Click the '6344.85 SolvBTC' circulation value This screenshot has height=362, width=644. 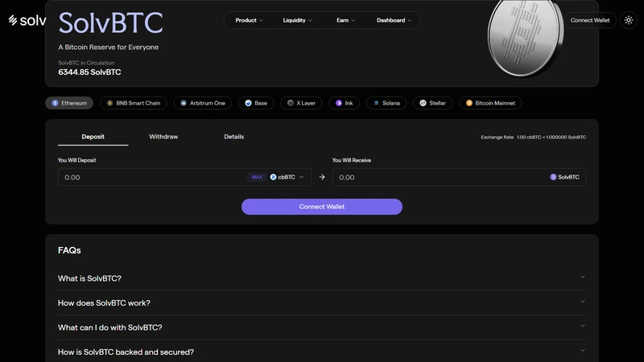[x=89, y=72]
